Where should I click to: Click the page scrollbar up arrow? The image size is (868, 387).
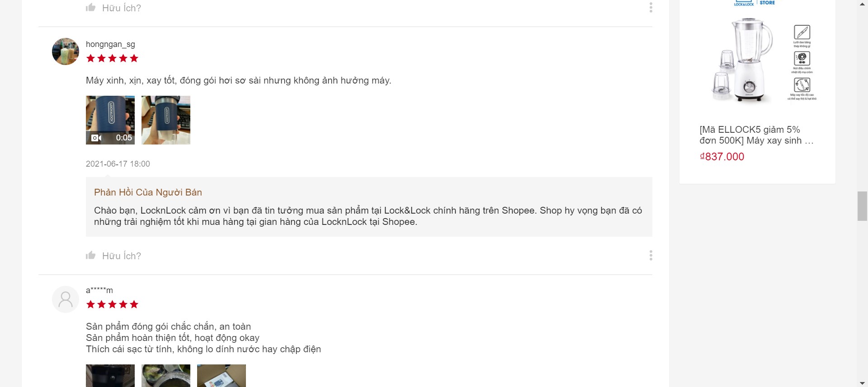point(862,4)
